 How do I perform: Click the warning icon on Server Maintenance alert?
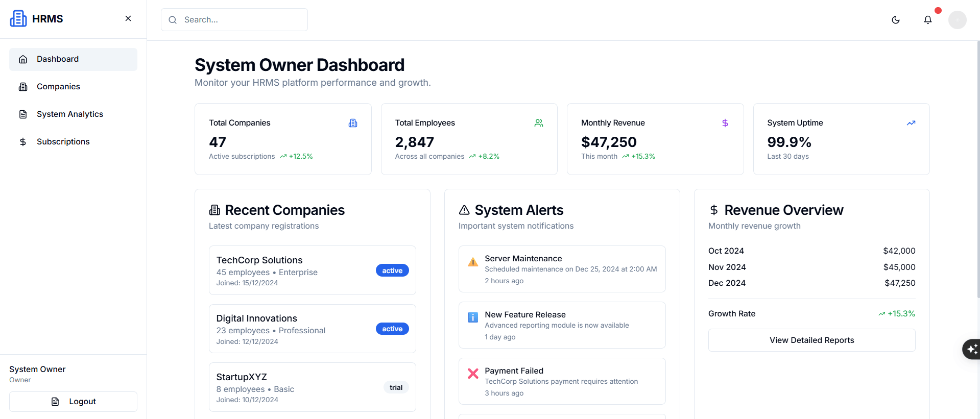[x=473, y=262]
